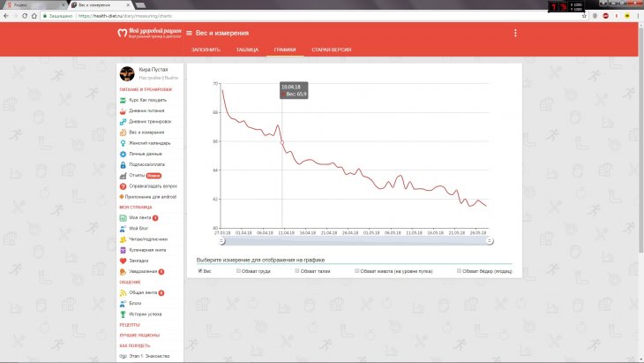Open the 'Заполнить' tab

[206, 49]
